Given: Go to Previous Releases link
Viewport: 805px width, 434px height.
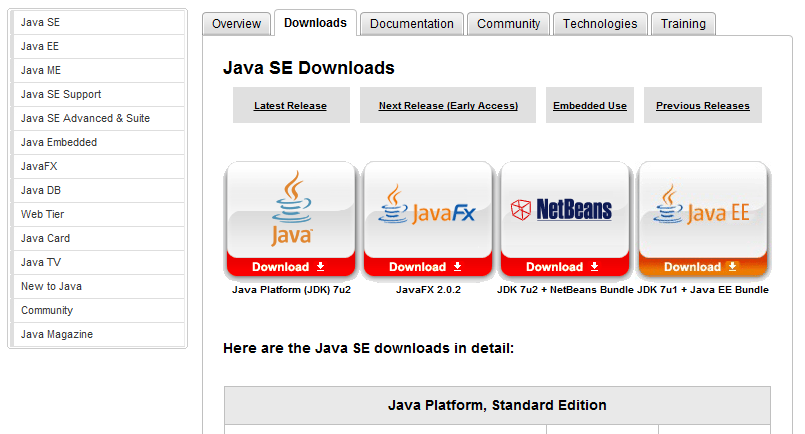Looking at the screenshot, I should (702, 106).
